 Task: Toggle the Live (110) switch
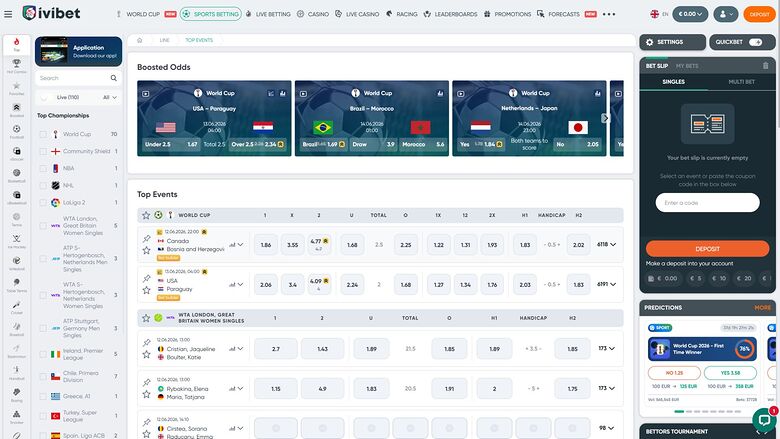(x=46, y=97)
